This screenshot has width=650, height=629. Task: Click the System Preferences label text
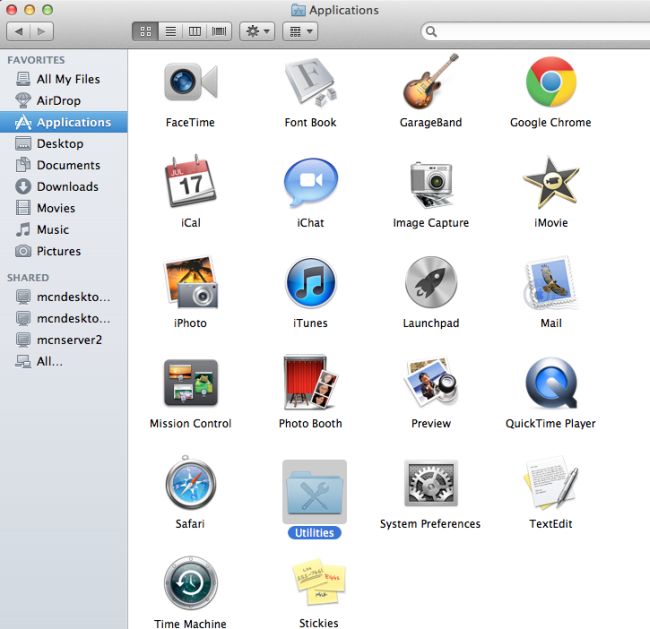click(430, 524)
